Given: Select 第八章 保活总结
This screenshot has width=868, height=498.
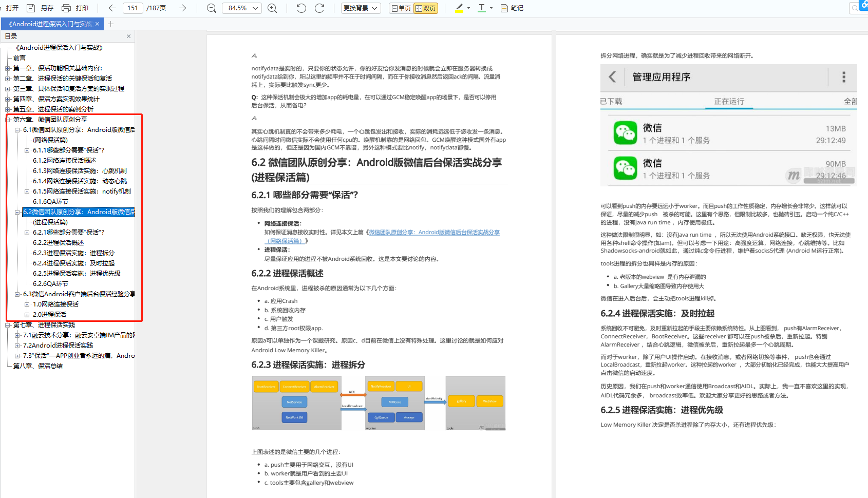Looking at the screenshot, I should (38, 366).
